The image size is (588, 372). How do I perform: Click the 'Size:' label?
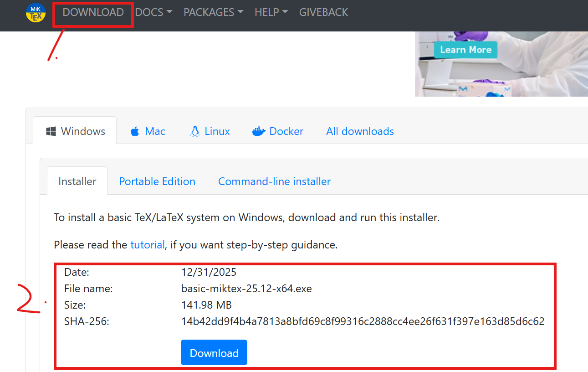click(75, 305)
